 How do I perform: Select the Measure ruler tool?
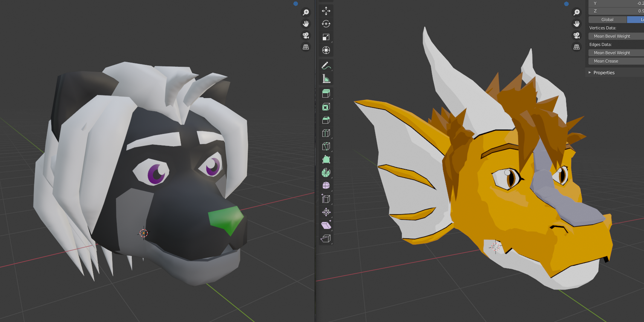click(326, 79)
